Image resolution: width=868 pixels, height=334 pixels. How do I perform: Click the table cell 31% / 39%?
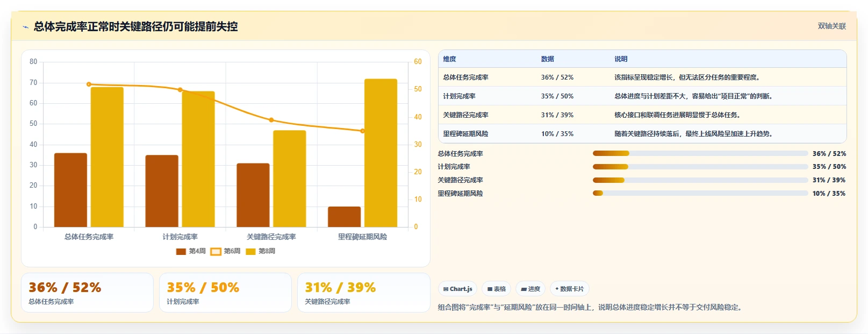click(x=557, y=115)
